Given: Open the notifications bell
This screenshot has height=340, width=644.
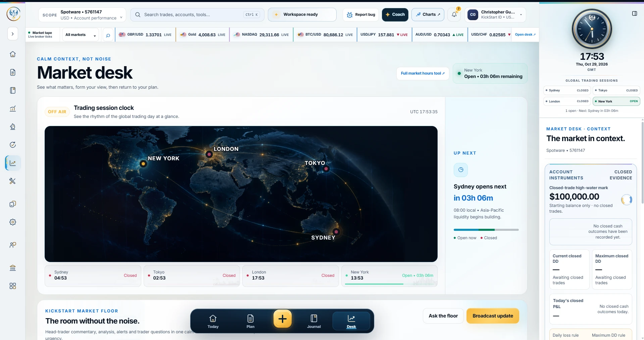Looking at the screenshot, I should pos(454,14).
